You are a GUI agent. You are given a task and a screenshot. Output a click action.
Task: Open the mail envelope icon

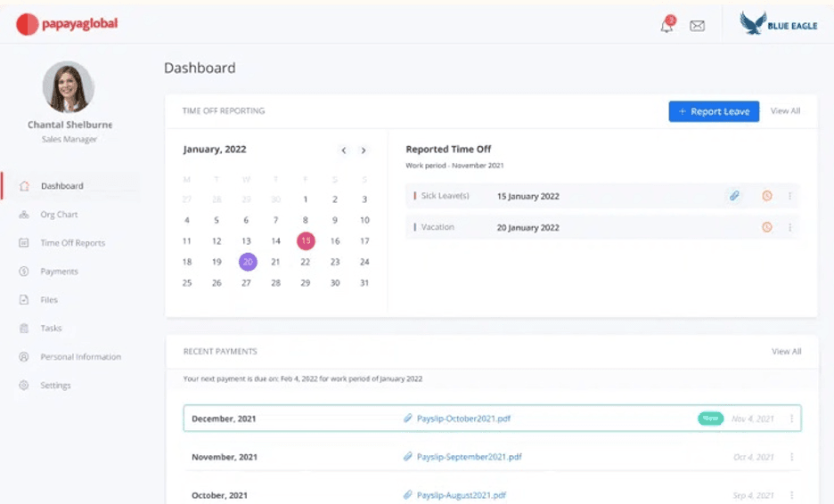[x=698, y=26]
